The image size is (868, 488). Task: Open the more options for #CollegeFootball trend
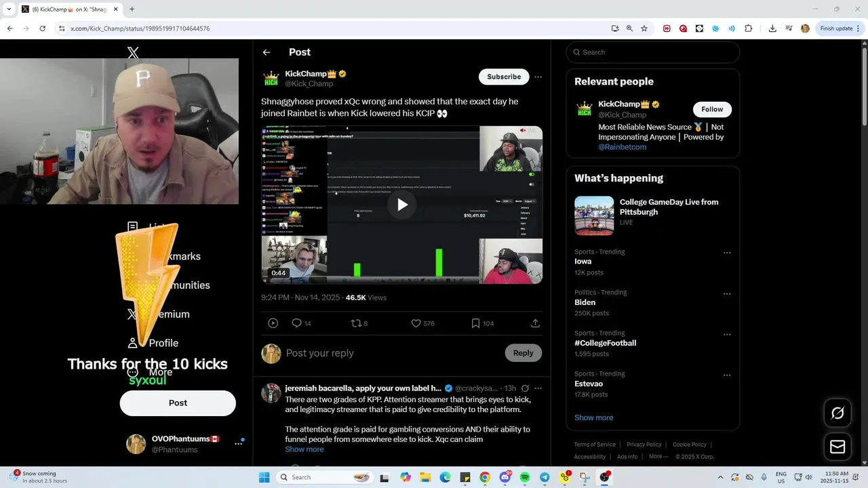(727, 334)
